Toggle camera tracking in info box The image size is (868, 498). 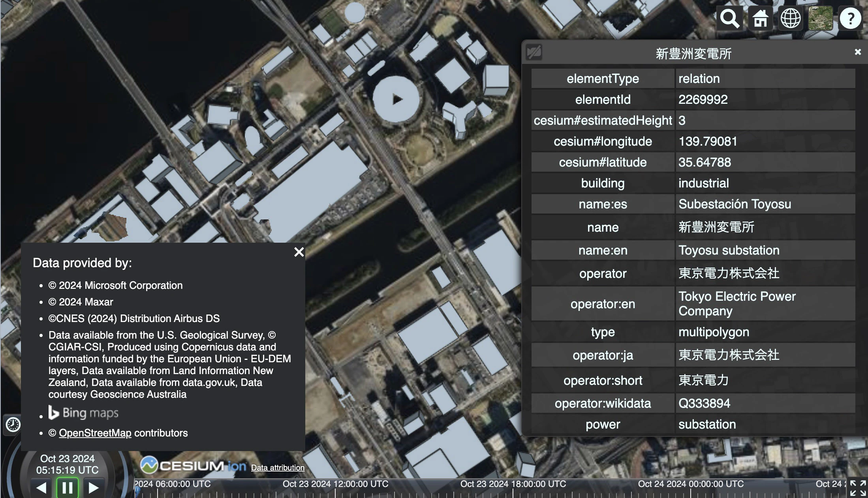click(x=534, y=52)
